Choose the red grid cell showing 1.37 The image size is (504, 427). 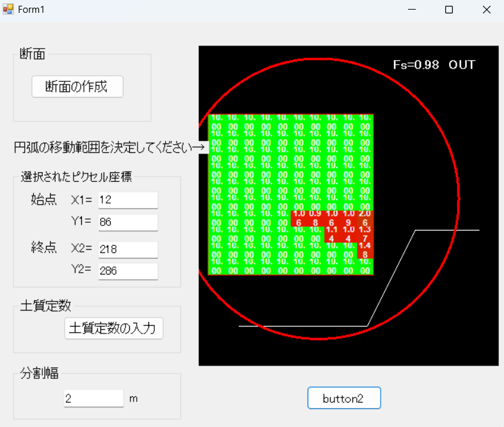pyautogui.click(x=365, y=234)
